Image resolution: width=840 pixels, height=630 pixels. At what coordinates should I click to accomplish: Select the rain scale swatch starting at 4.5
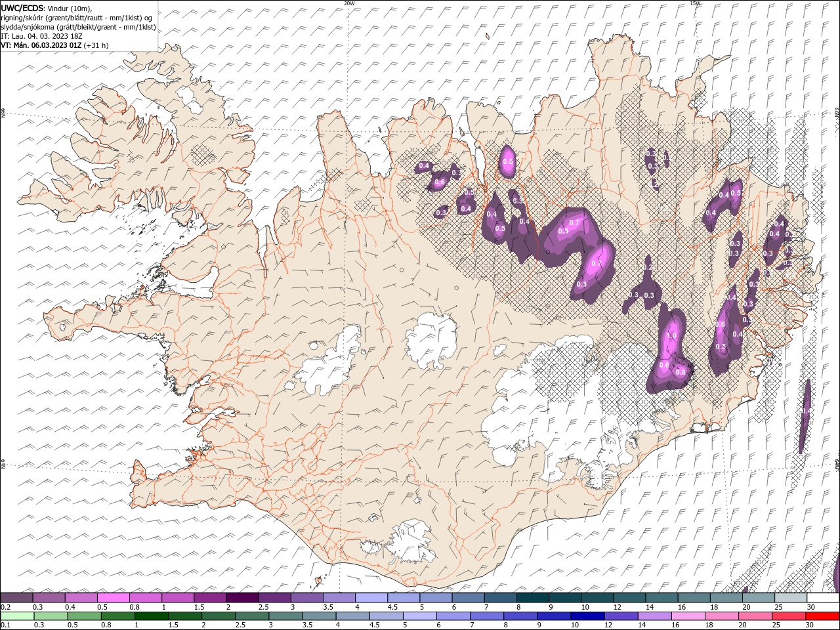[x=386, y=616]
